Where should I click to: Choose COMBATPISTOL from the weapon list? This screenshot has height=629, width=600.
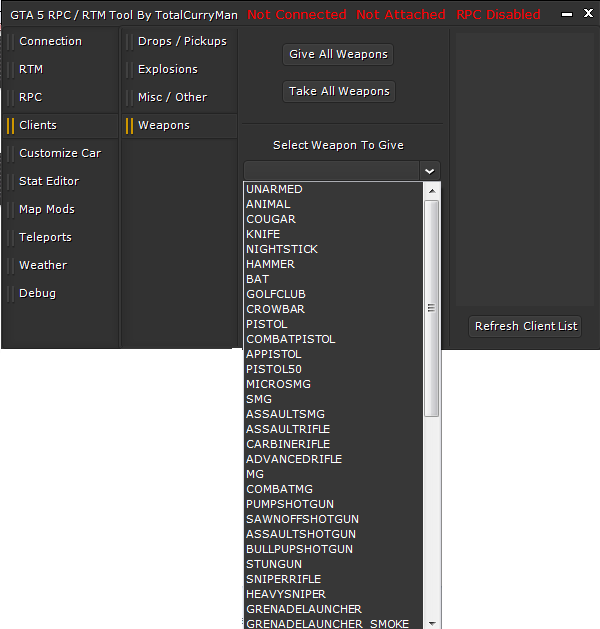pos(291,339)
